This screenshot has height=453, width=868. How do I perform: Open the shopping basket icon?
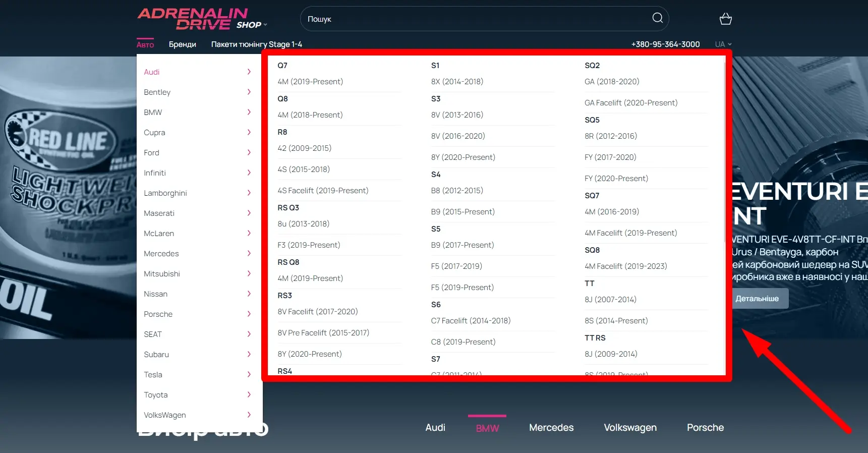[725, 19]
